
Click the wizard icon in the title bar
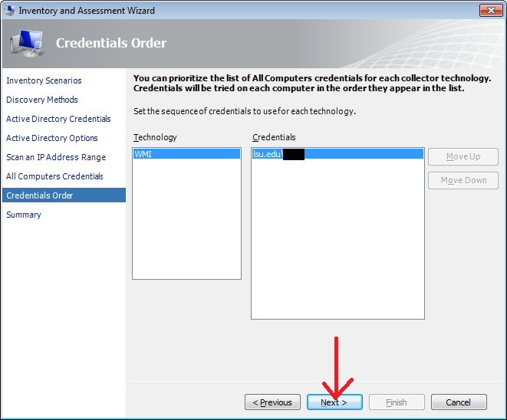[10, 11]
